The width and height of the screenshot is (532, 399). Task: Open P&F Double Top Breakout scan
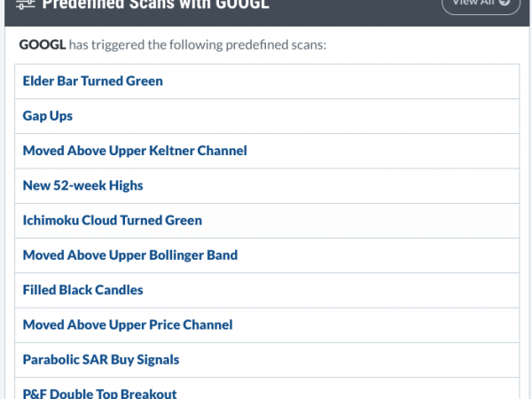tap(99, 393)
